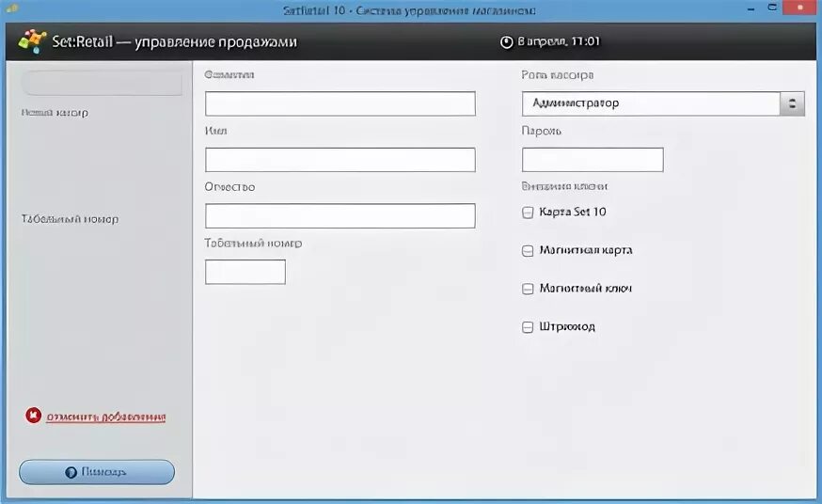The width and height of the screenshot is (822, 504).
Task: Tick the Штрихкод checkbox
Action: (x=528, y=327)
